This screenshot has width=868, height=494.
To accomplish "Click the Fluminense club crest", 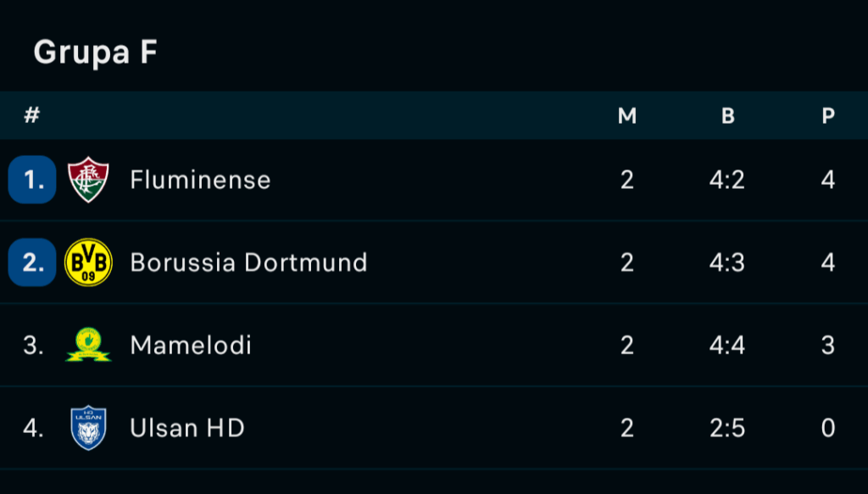I will pyautogui.click(x=88, y=180).
